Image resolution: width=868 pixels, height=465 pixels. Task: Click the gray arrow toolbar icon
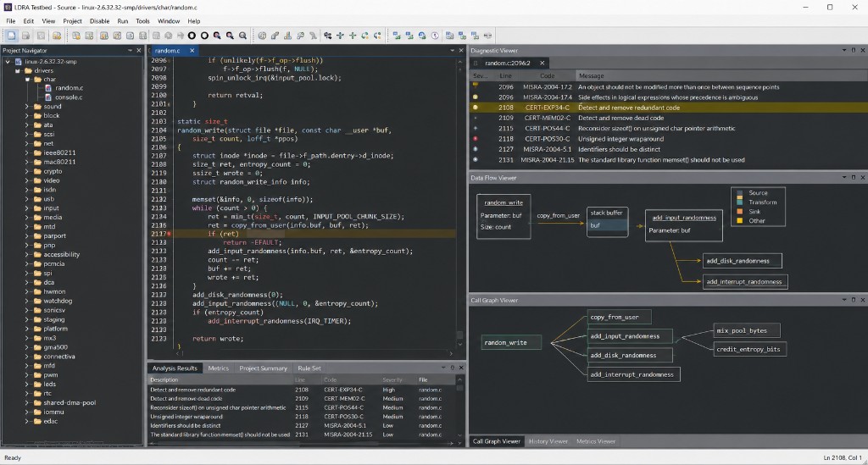point(181,36)
